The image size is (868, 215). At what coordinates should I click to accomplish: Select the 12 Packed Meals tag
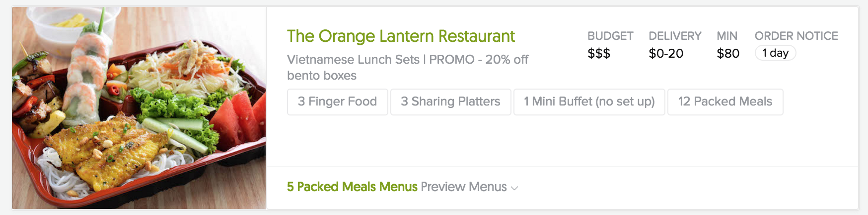coord(725,102)
